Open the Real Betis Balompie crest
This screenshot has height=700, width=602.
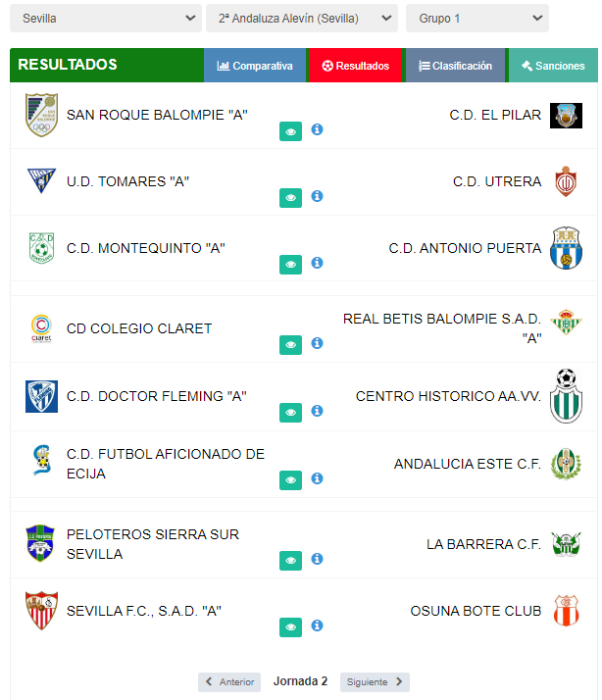coord(566,322)
